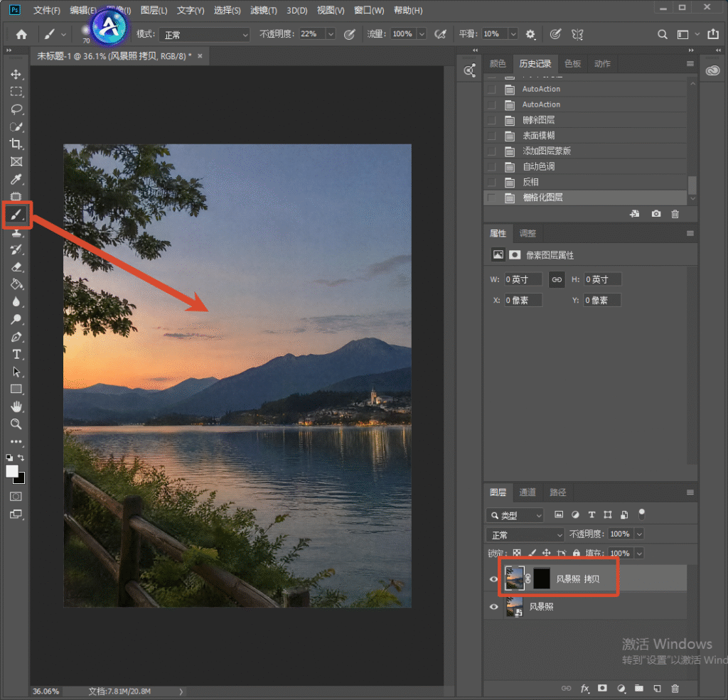Delete current history state with trash icon

click(x=675, y=214)
